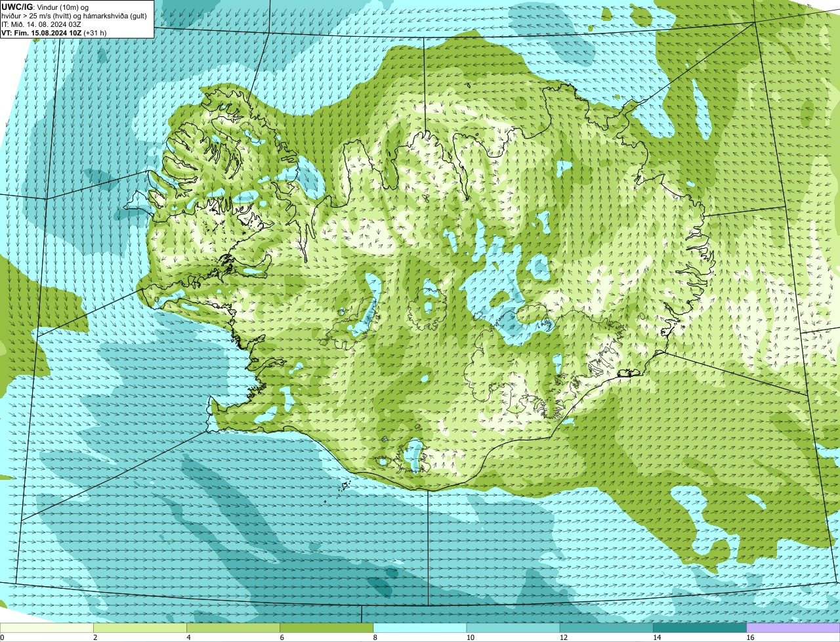Click the light cyan 8–10 m/s legend swatch
The width and height of the screenshot is (840, 642).
coord(420,628)
